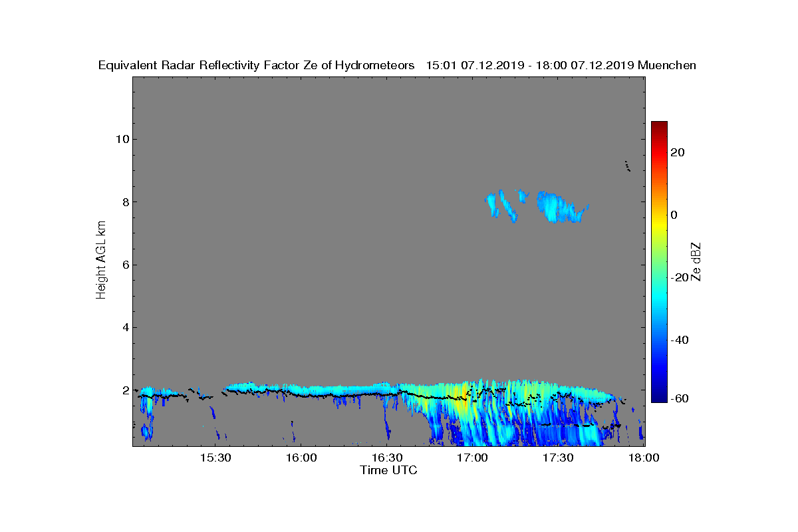Image resolution: width=798 pixels, height=532 pixels.
Task: Click the colorbar value 20
Action: coord(678,152)
